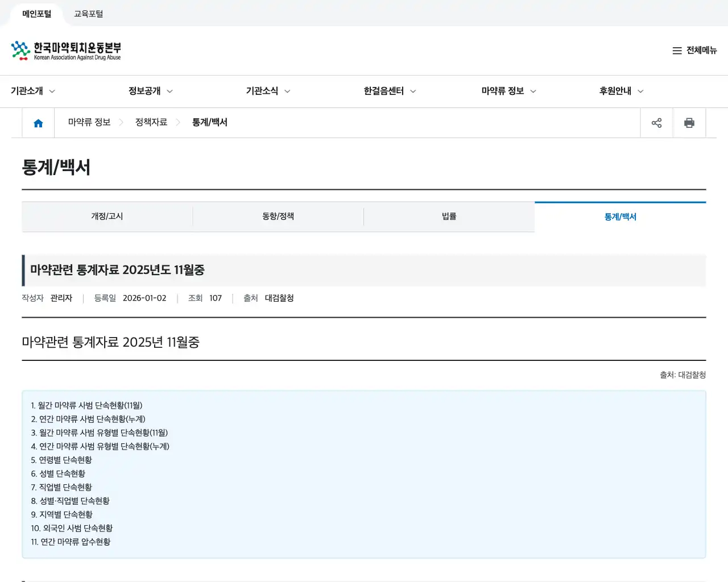Click the share icon above the article
Viewport: 728px width, 582px height.
point(657,122)
